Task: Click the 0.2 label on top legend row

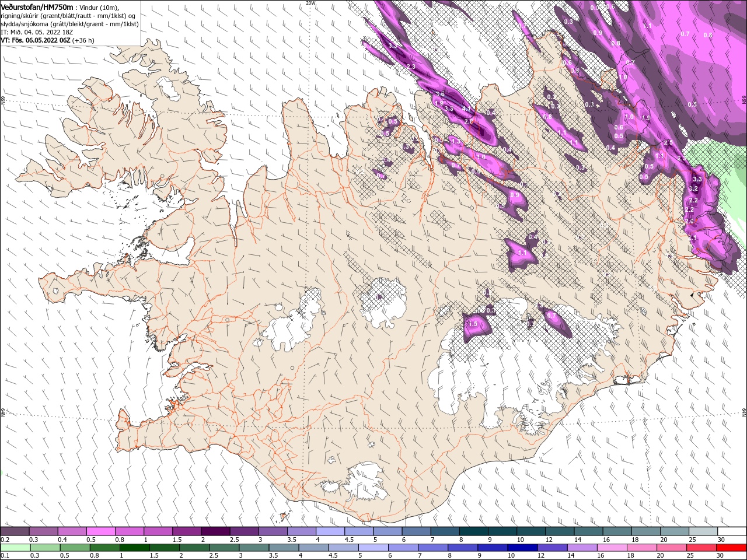Action: (x=5, y=540)
